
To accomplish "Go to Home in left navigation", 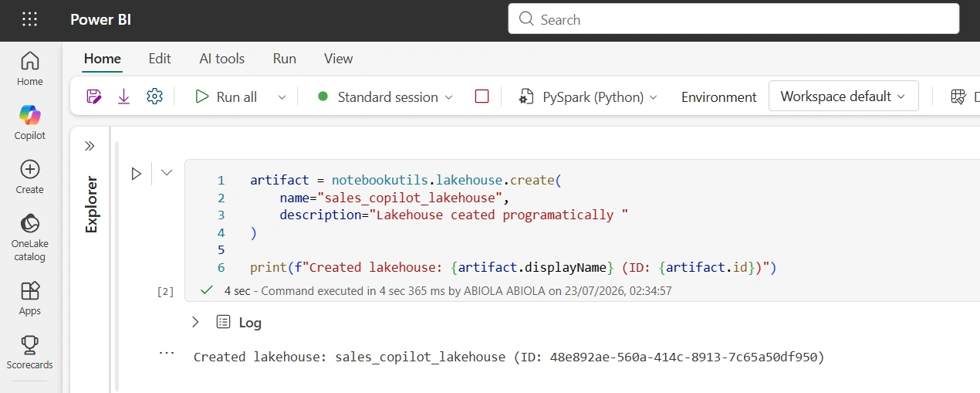I will 30,69.
